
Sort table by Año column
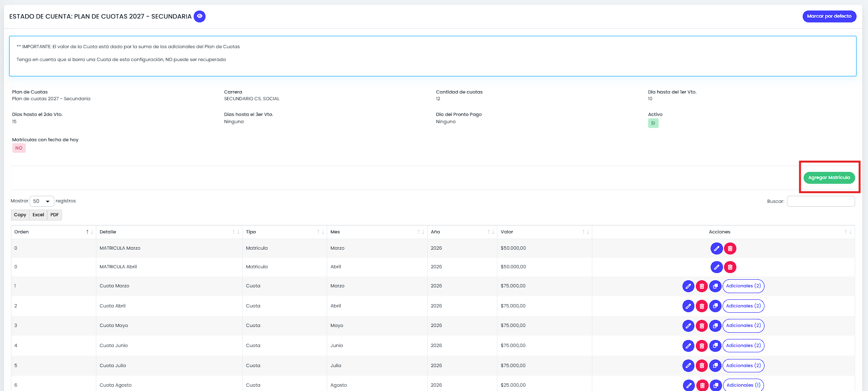462,232
